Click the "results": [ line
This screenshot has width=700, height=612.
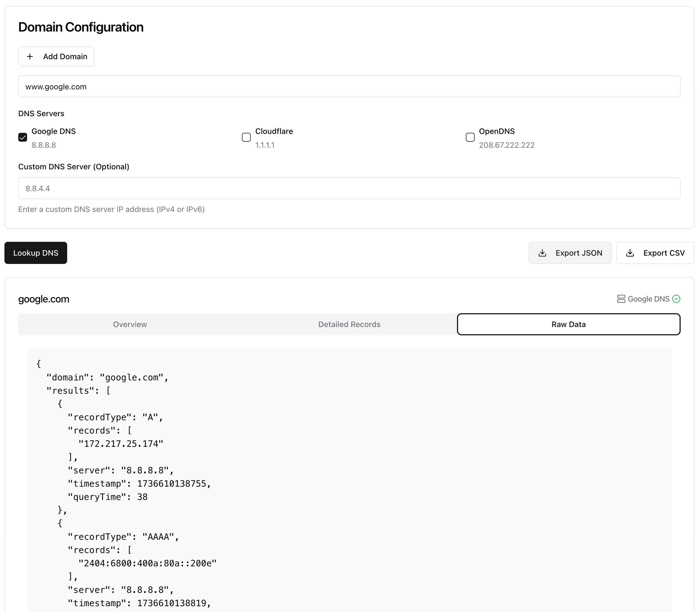point(79,391)
